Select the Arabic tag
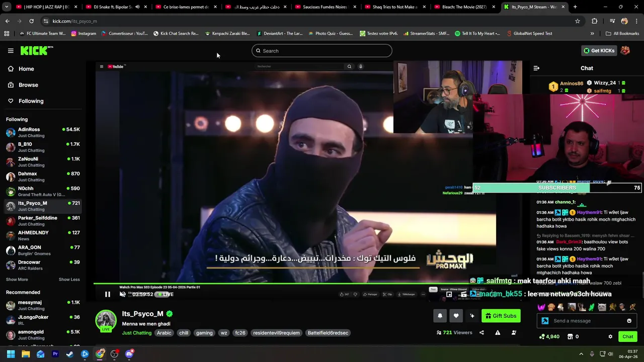This screenshot has height=362, width=644. tap(164, 333)
